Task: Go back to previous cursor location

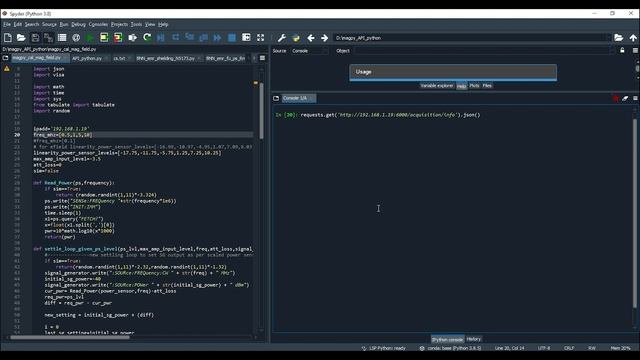Action: (x=311, y=38)
